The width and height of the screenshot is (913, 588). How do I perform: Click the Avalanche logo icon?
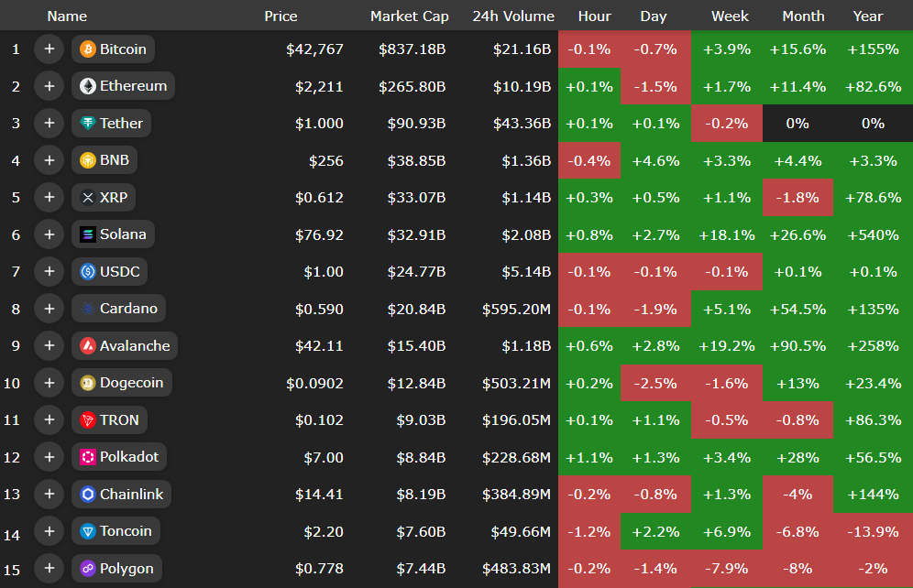point(88,345)
